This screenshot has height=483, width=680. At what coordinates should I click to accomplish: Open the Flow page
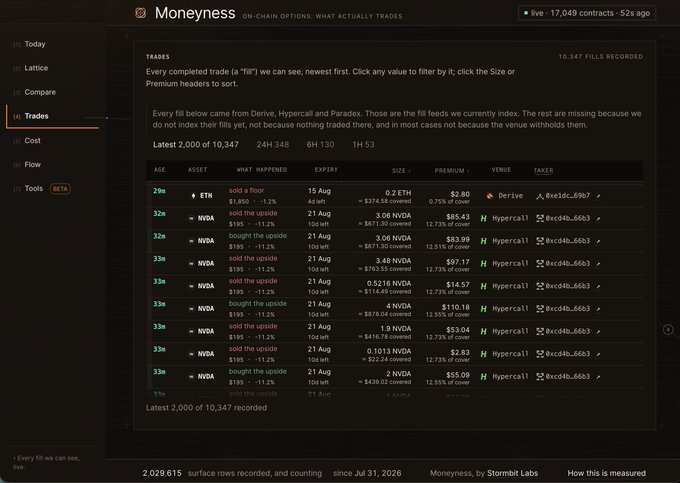click(33, 165)
